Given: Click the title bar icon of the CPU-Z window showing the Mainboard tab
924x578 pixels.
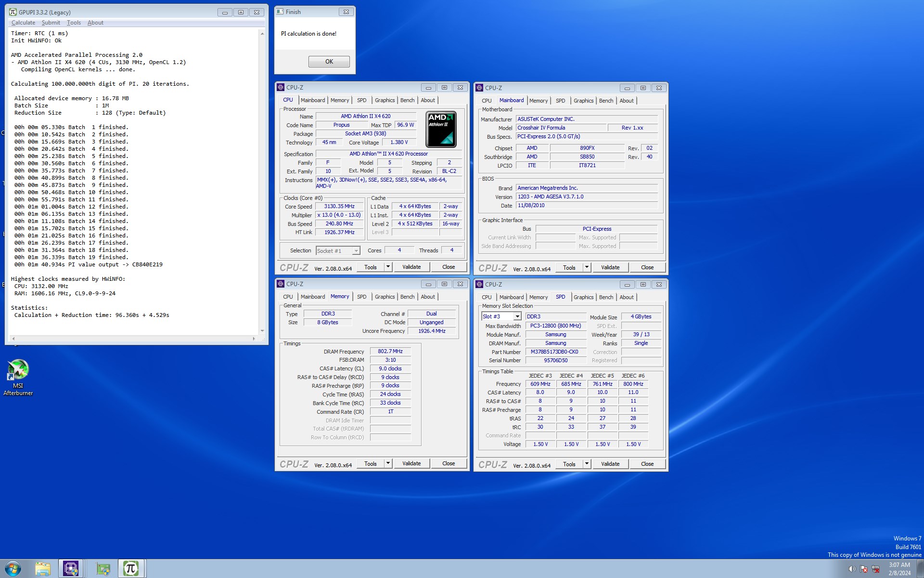Looking at the screenshot, I should (479, 88).
